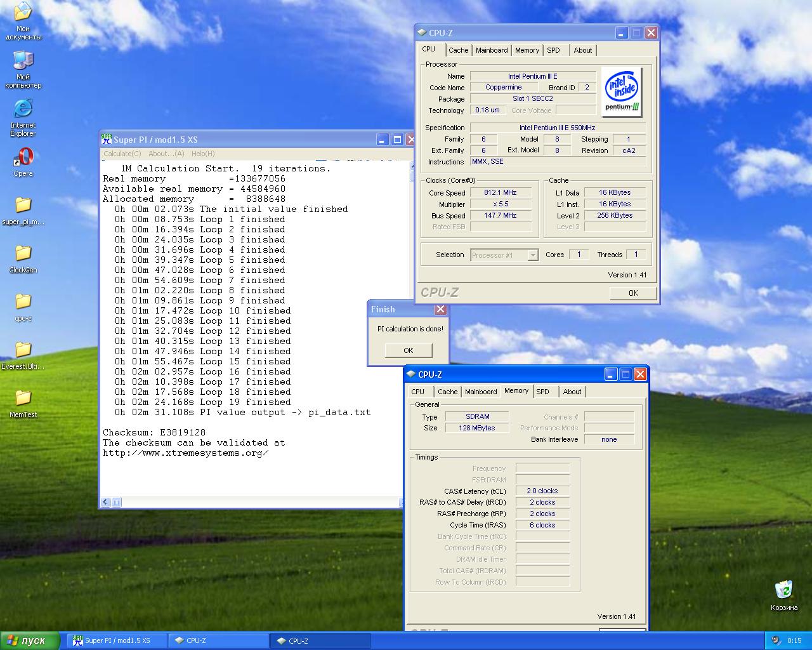Open the Calculate(C) menu in Super PI

122,154
